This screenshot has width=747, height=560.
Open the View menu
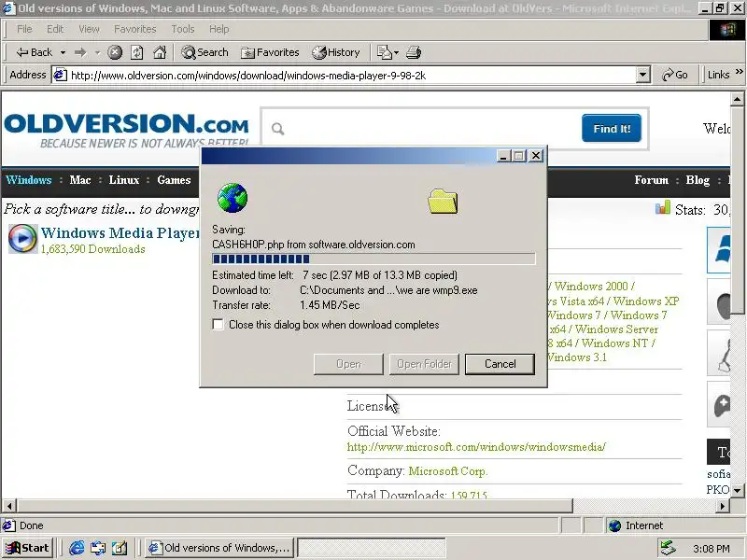tap(89, 29)
